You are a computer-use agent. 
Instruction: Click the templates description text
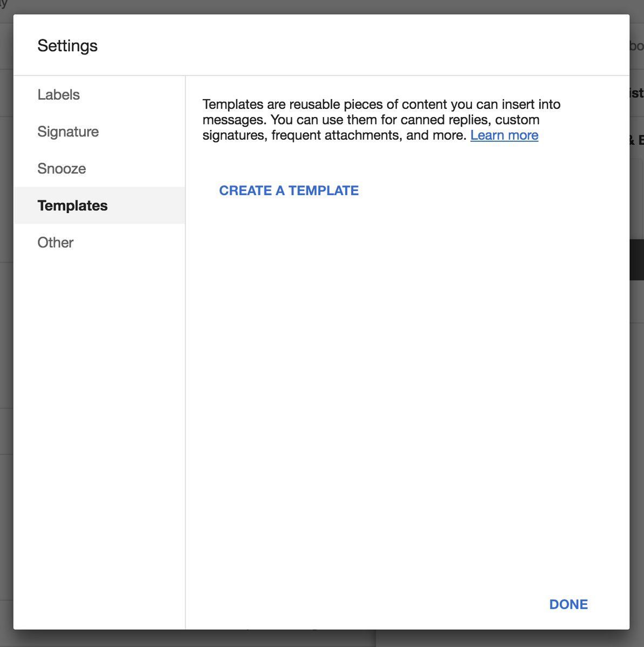[381, 120]
